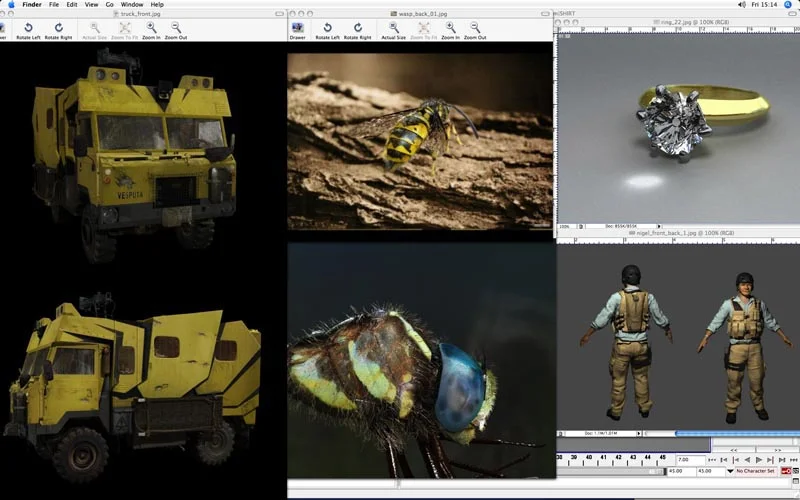Viewport: 800px width, 500px height.
Task: Open doc info arrow in nigel_front_back window
Action: [x=638, y=433]
